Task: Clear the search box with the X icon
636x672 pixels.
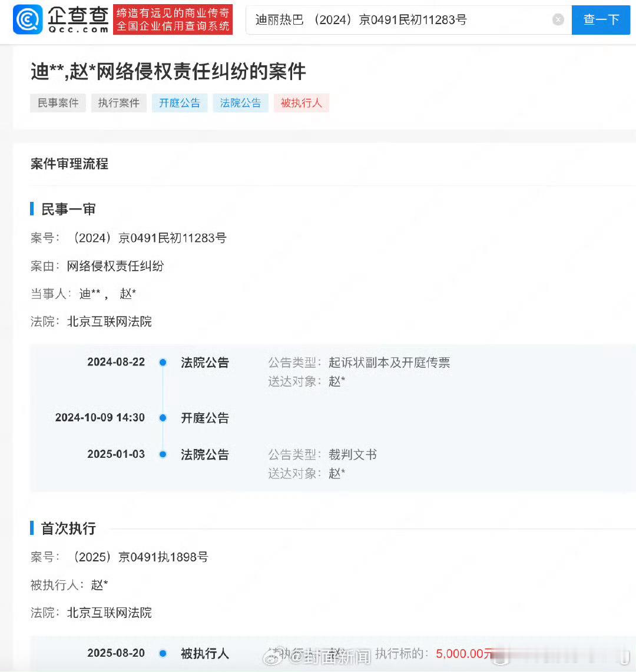Action: pos(558,19)
